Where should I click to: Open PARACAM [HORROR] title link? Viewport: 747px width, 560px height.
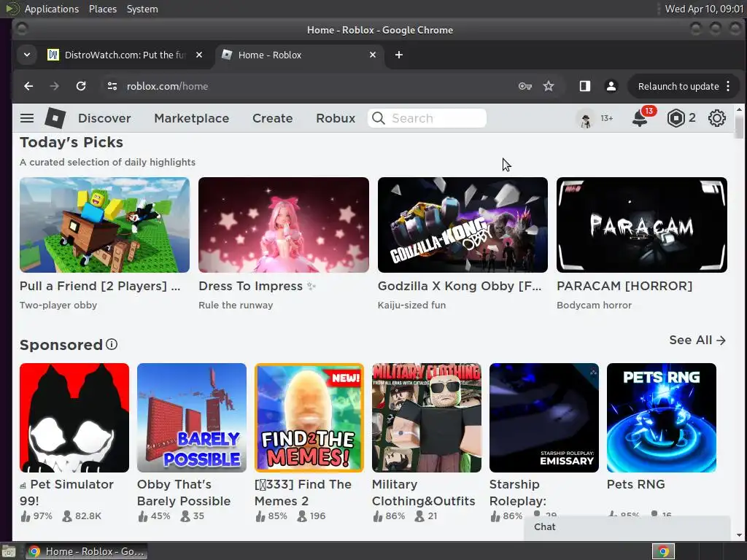tap(624, 286)
